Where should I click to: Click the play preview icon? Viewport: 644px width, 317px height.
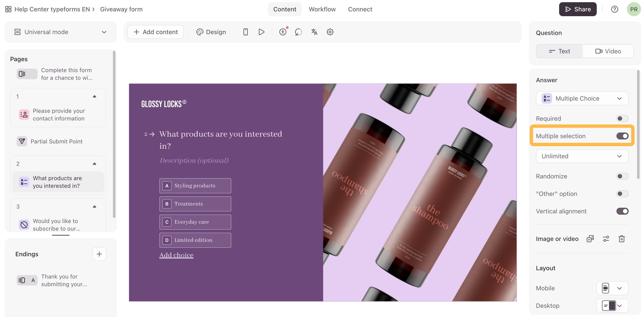tap(261, 32)
